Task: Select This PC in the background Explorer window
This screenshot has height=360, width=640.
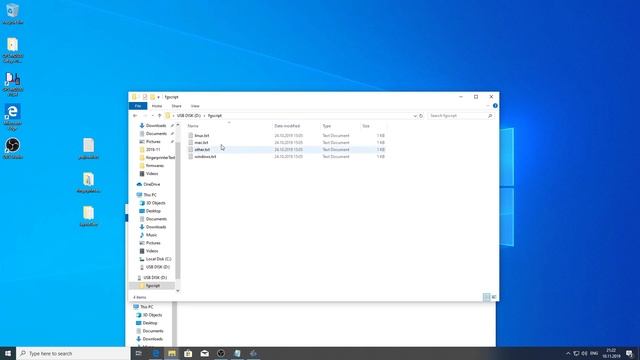Action: 147,307
